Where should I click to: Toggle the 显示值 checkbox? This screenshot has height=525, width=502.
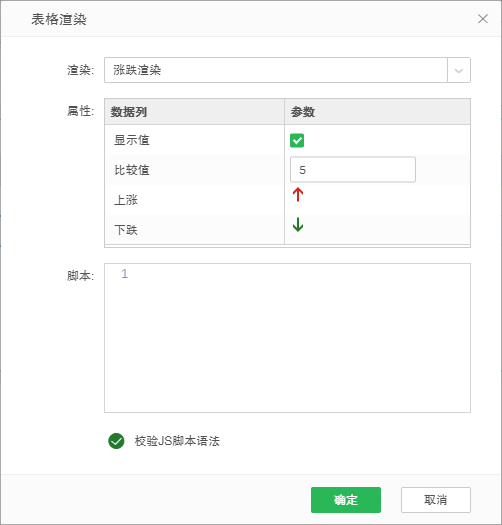click(297, 140)
